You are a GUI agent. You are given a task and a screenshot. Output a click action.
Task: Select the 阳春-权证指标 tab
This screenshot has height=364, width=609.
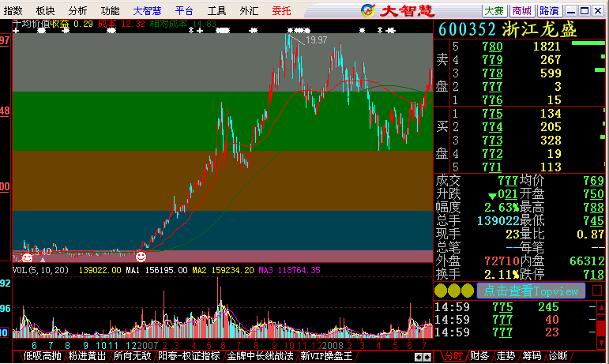[x=189, y=356]
